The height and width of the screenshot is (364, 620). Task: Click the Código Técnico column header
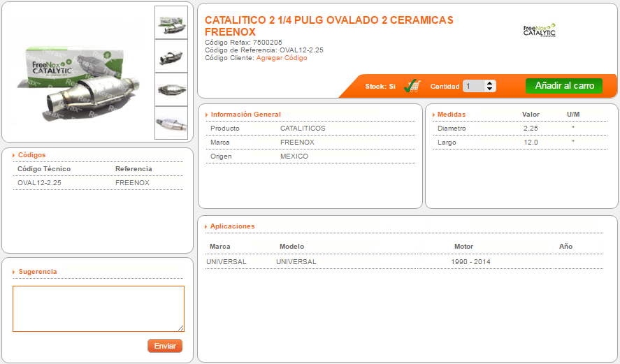[44, 169]
